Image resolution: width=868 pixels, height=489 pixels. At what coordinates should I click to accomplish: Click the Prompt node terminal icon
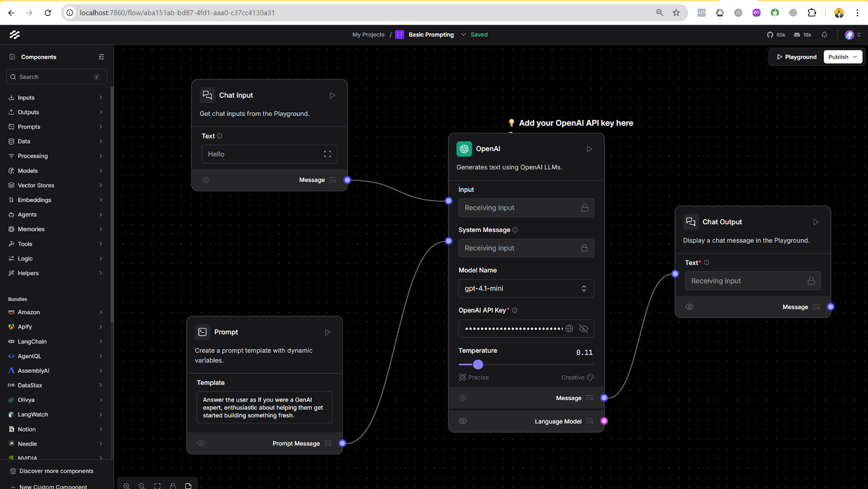[202, 332]
